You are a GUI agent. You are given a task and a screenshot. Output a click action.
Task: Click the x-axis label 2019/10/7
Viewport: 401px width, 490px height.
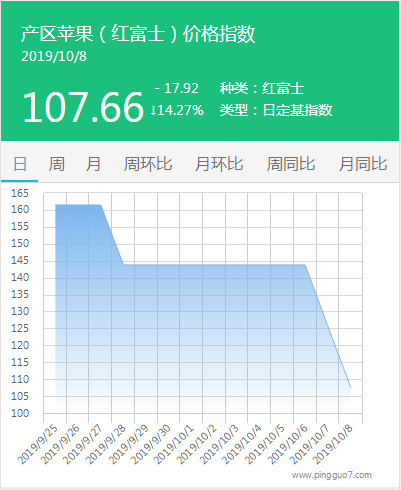[x=310, y=444]
